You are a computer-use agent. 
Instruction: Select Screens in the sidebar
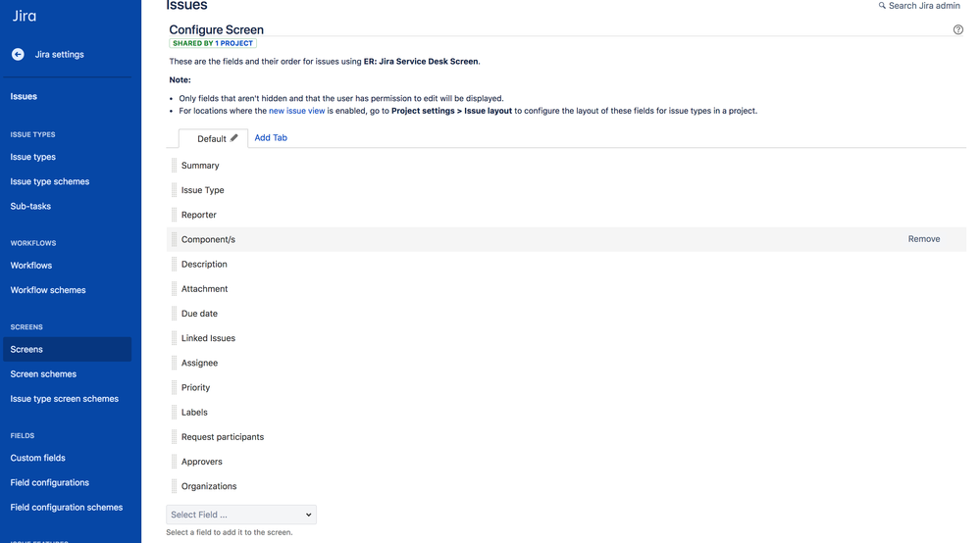tap(67, 349)
